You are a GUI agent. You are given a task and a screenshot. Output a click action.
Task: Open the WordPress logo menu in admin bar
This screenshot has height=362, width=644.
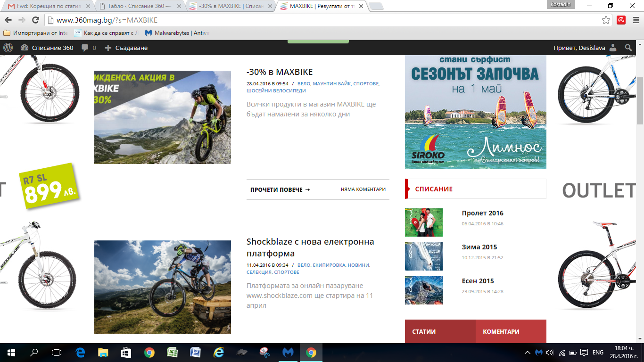click(x=8, y=48)
